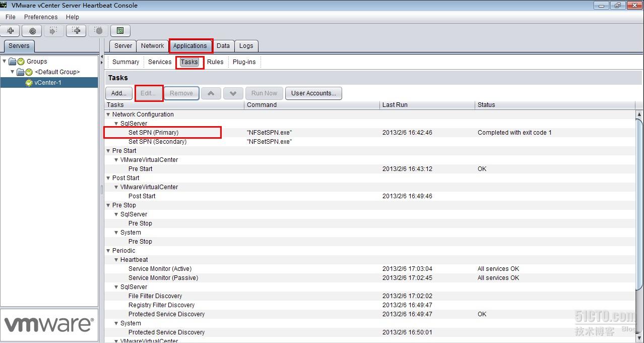Screen dimensions: 644x343
Task: Collapse the System node under Pre Stop
Action: click(116, 233)
